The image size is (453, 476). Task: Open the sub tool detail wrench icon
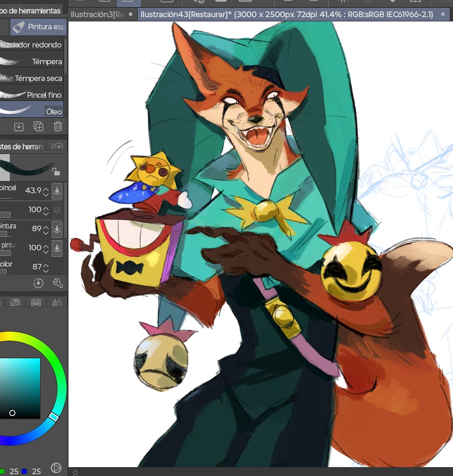(x=57, y=283)
